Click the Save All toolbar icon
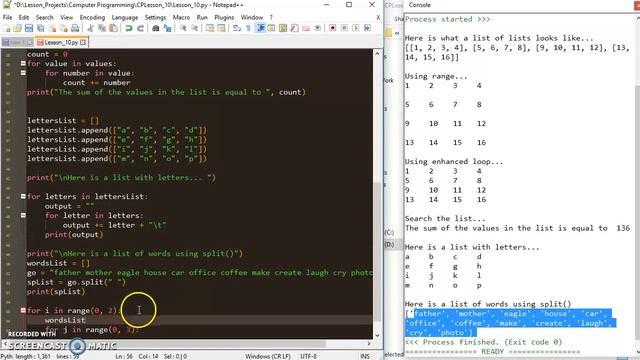This screenshot has height=360, width=640. pyautogui.click(x=40, y=28)
